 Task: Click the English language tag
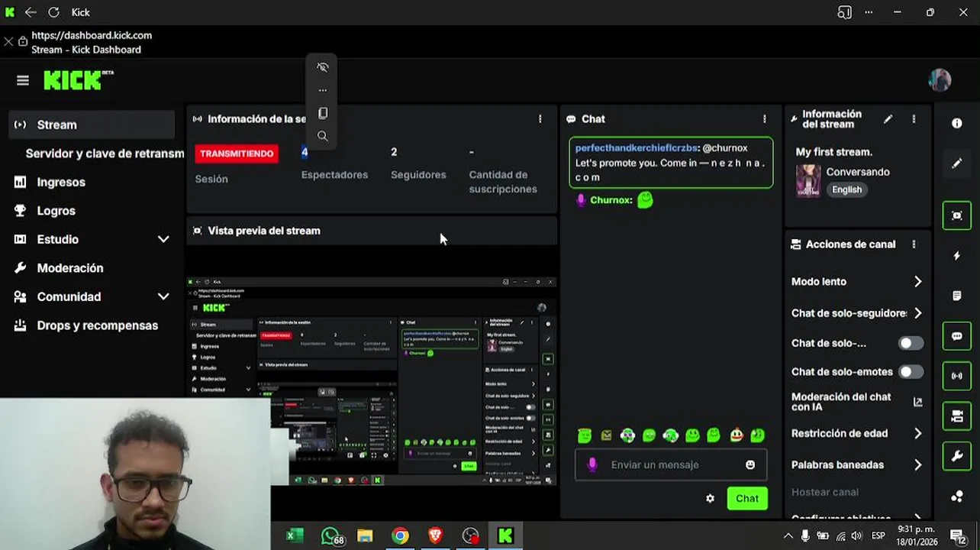pyautogui.click(x=846, y=189)
